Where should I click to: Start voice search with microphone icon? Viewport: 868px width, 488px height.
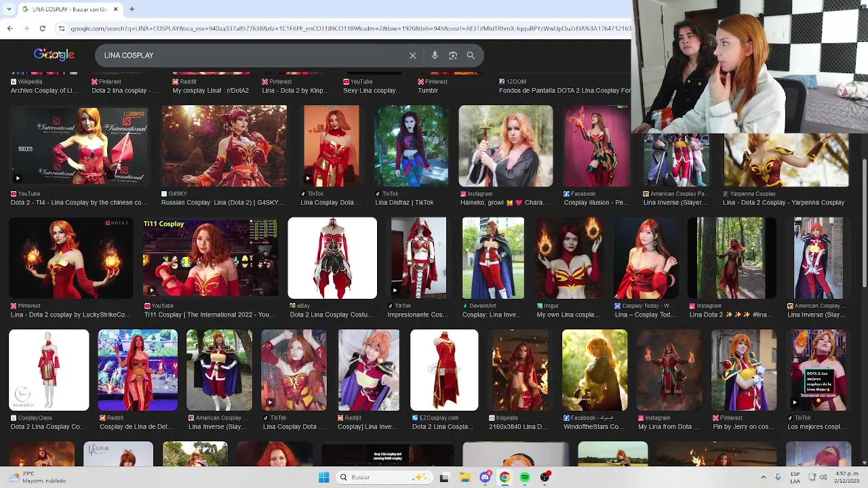click(435, 56)
